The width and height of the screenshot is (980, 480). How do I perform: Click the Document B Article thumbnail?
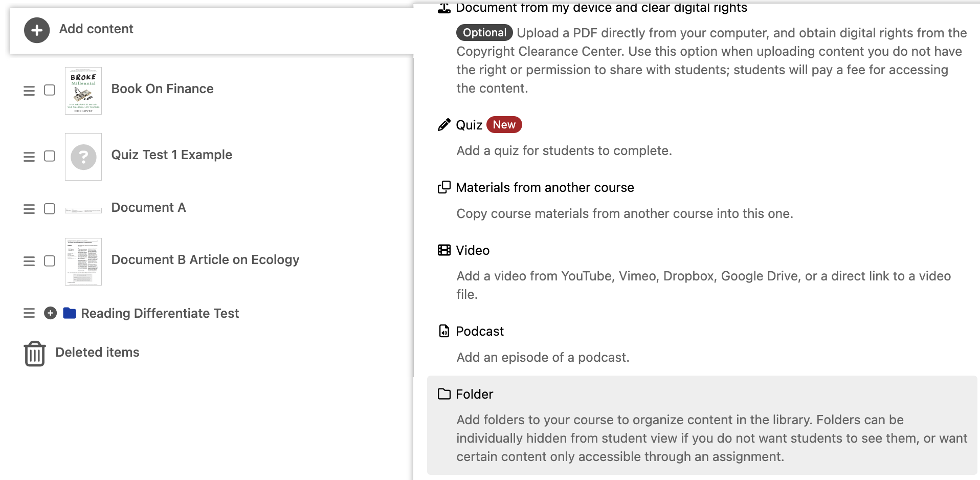click(x=83, y=261)
